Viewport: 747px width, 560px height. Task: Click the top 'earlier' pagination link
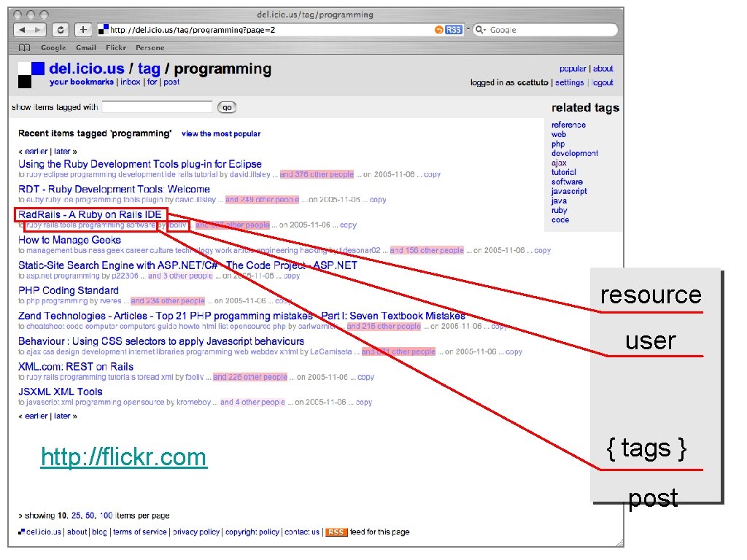tap(36, 152)
